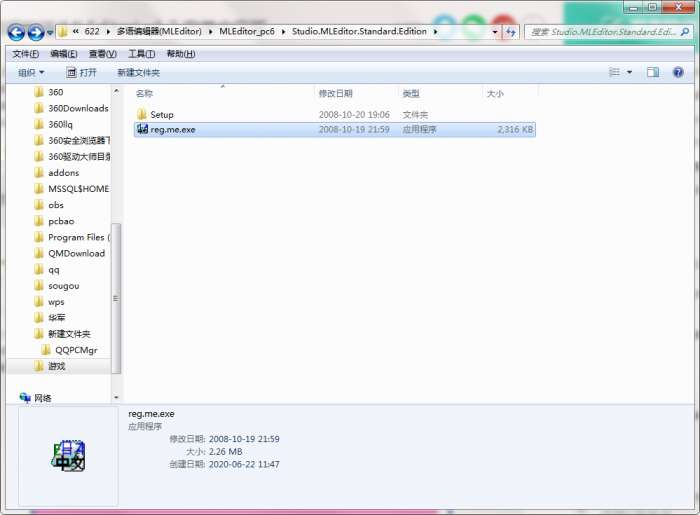This screenshot has height=515, width=700.
Task: Select qq folder in tree
Action: point(54,270)
